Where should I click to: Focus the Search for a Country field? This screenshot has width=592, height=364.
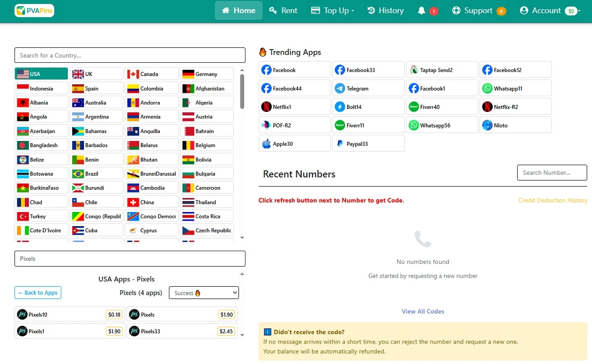click(x=130, y=55)
